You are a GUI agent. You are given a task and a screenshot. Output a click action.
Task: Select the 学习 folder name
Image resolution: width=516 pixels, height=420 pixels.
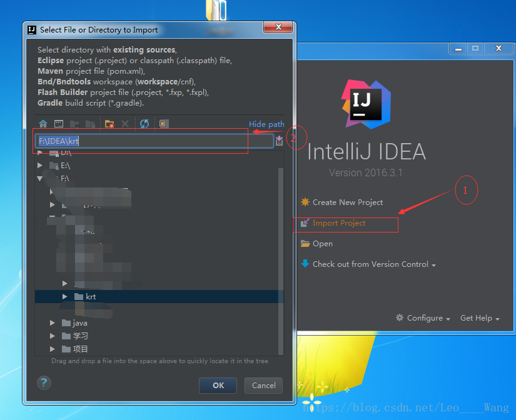(x=80, y=336)
